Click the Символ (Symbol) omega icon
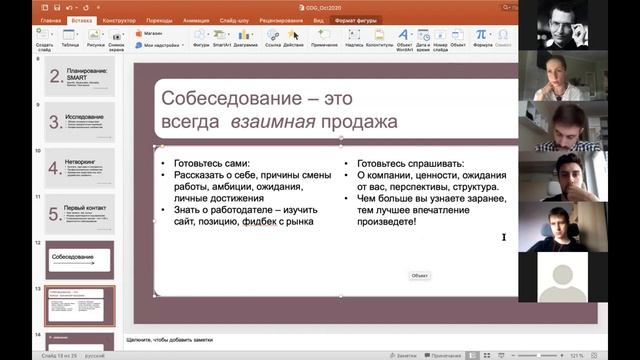 [503, 34]
